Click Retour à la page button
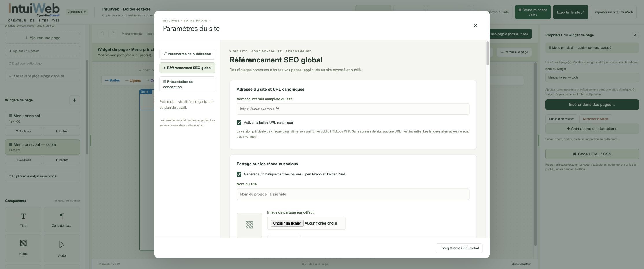Viewport: 644px width, 269px height. point(514,52)
